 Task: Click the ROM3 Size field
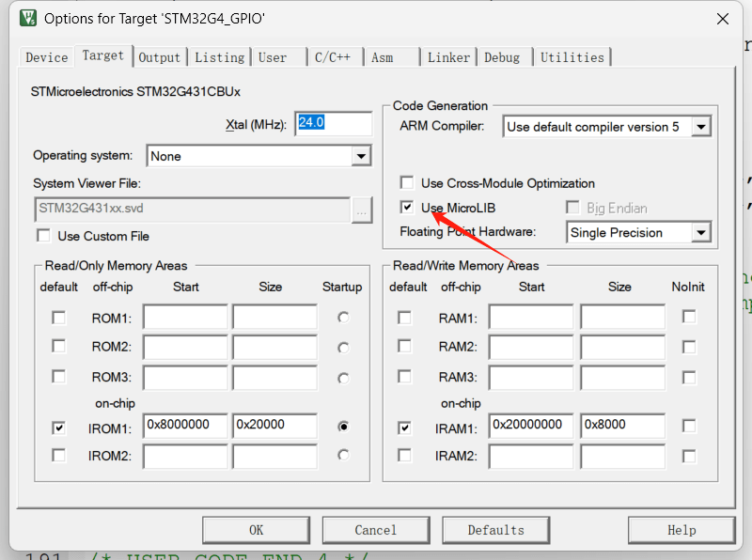[274, 378]
